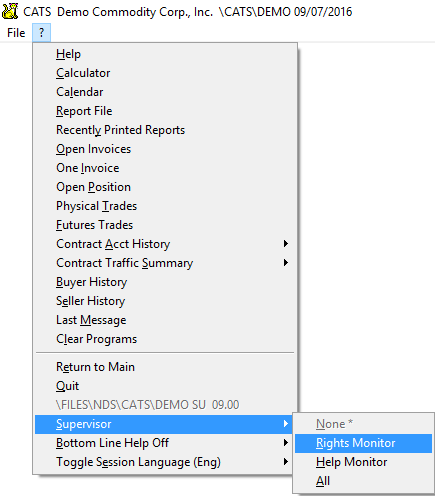The width and height of the screenshot is (435, 496).
Task: Choose Futures Trades
Action: (166, 225)
